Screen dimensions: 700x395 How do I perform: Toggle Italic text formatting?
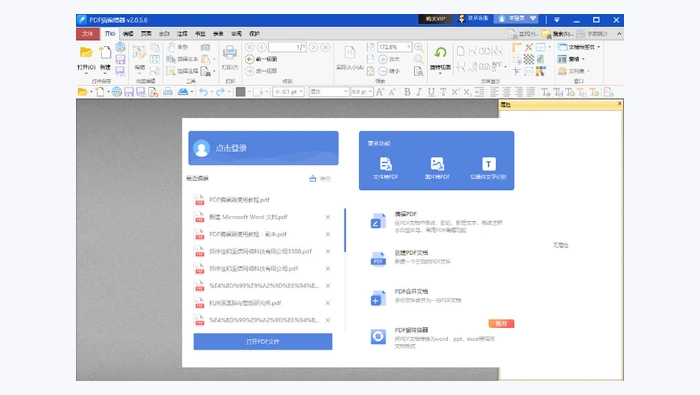coord(419,92)
